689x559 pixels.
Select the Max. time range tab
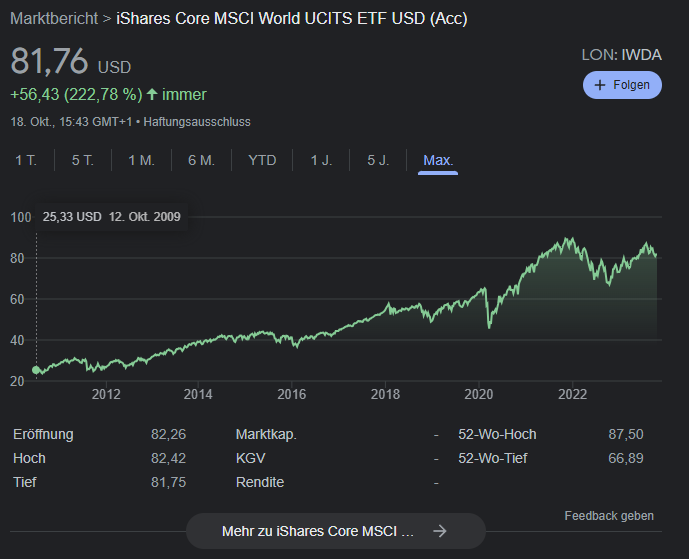(x=438, y=160)
